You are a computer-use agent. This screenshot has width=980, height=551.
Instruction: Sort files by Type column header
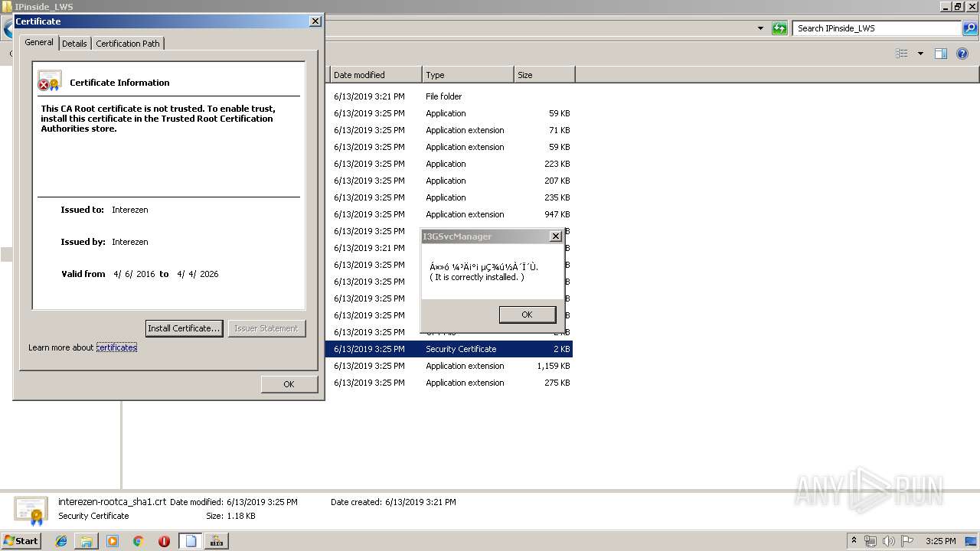point(468,75)
